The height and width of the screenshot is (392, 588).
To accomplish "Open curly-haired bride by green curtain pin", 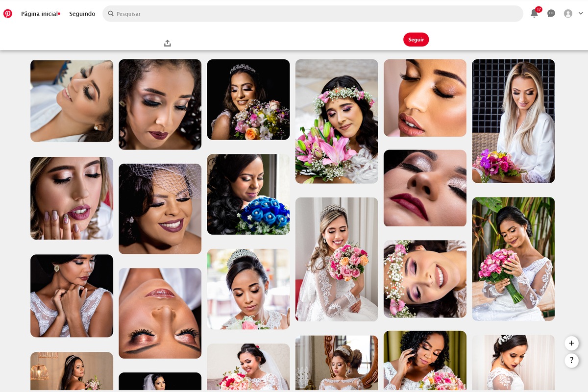I will [425, 360].
